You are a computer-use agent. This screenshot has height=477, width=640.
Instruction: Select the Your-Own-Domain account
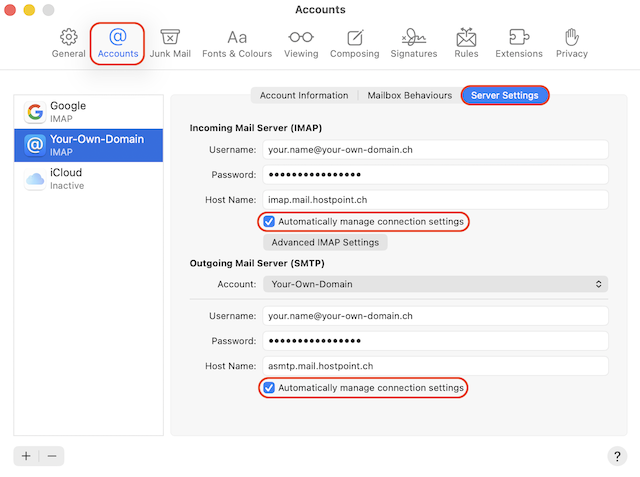[89, 145]
